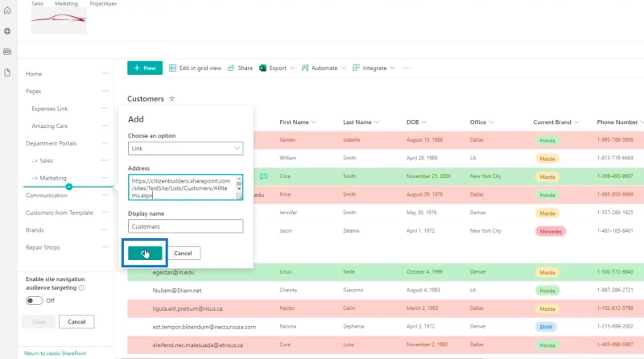Screen dimensions: 644x359
Task: Click the Address box scroll up arrow
Action: click(x=239, y=179)
